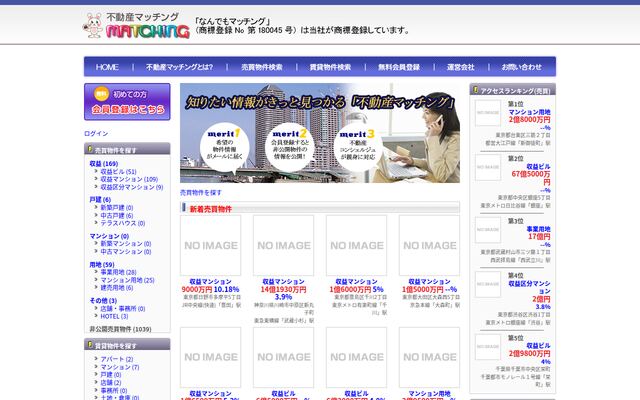Screen dimensions: 640x400
Task: Click the thumbnail for ranking 第5位
Action: (488, 347)
